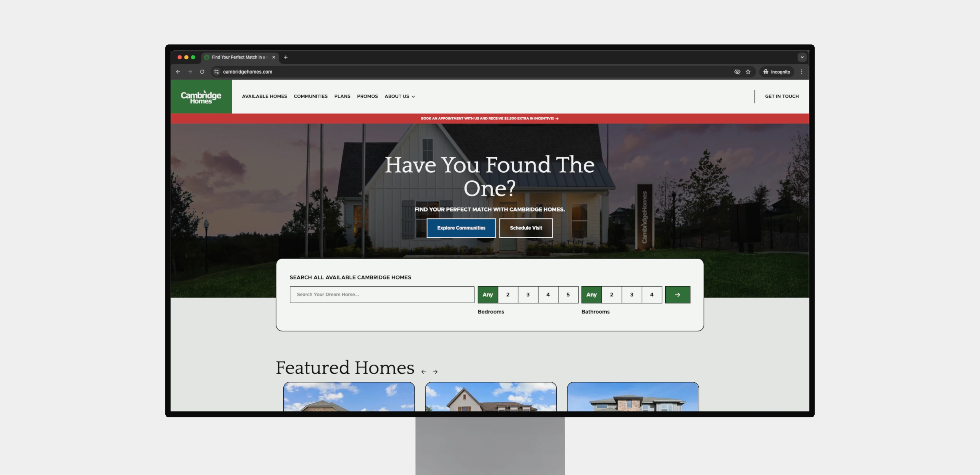
Task: Select Any bathrooms option
Action: pyautogui.click(x=591, y=294)
